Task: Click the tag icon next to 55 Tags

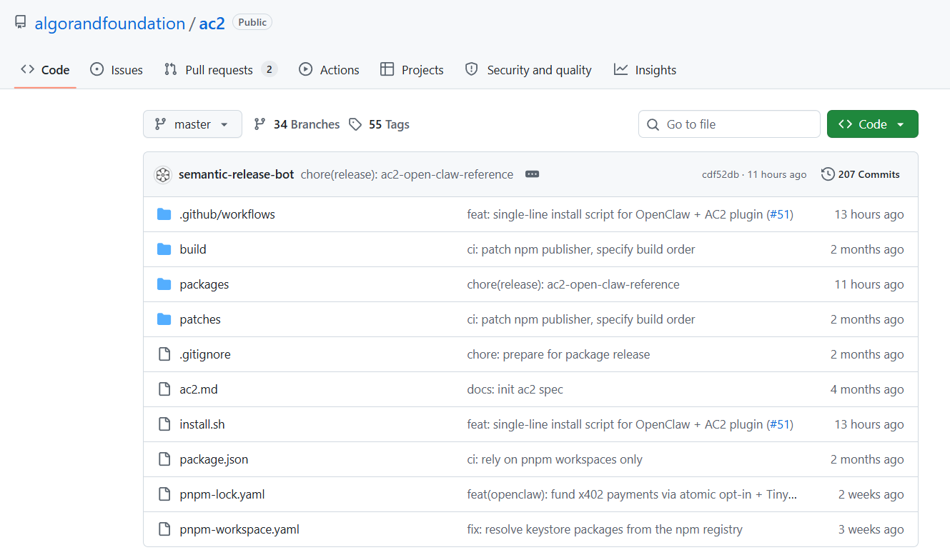Action: [x=355, y=124]
